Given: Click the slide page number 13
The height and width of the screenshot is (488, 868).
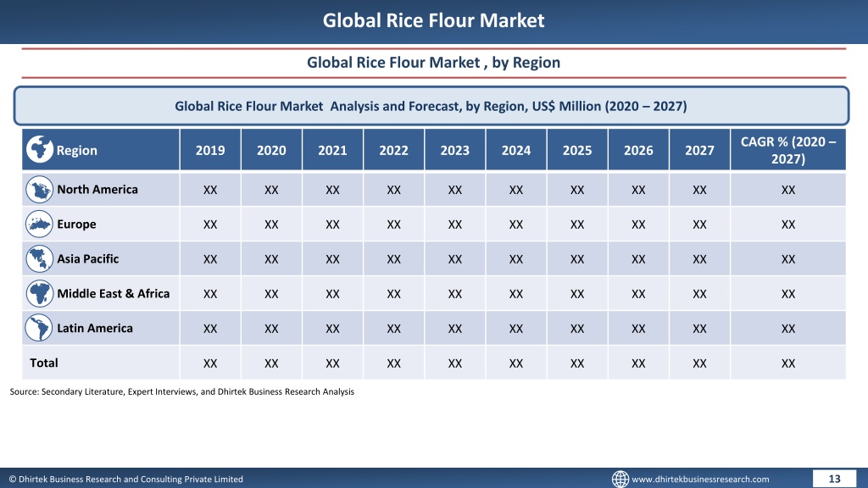Looking at the screenshot, I should (x=834, y=480).
